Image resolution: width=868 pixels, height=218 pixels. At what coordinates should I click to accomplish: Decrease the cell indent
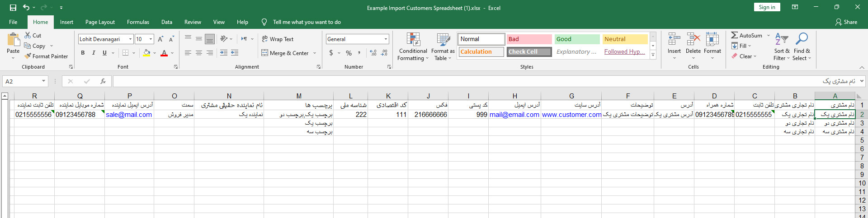coord(224,53)
